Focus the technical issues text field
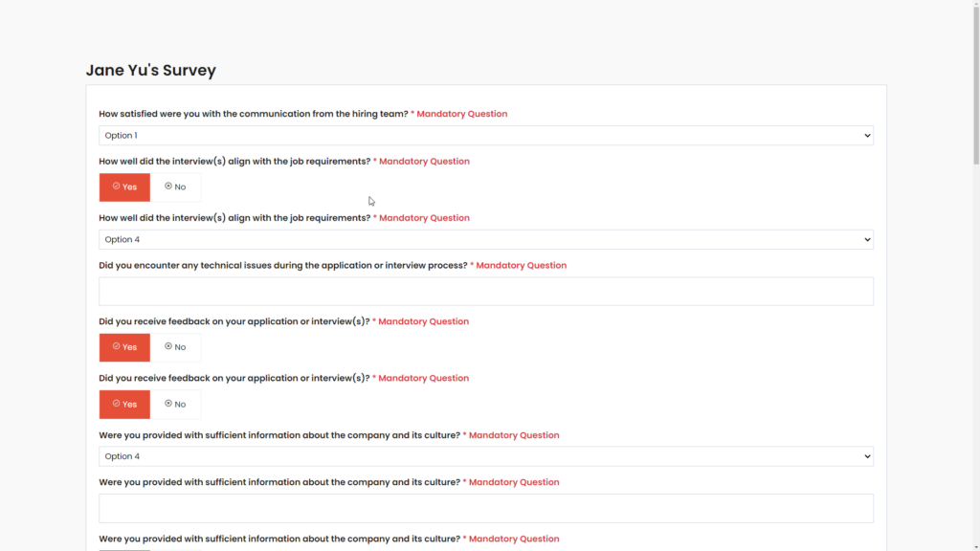The image size is (980, 551). tap(485, 292)
